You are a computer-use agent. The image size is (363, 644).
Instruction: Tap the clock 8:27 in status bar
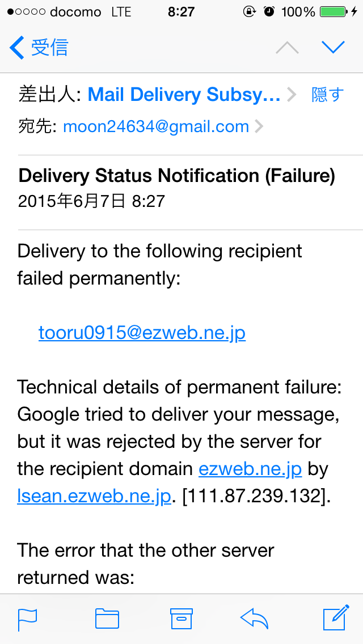[x=181, y=12]
